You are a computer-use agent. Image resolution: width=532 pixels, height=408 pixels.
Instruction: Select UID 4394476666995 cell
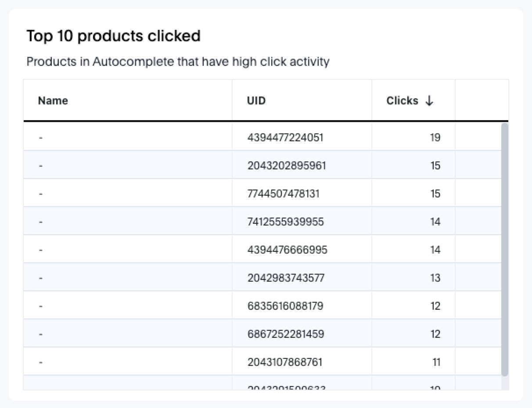[288, 250]
